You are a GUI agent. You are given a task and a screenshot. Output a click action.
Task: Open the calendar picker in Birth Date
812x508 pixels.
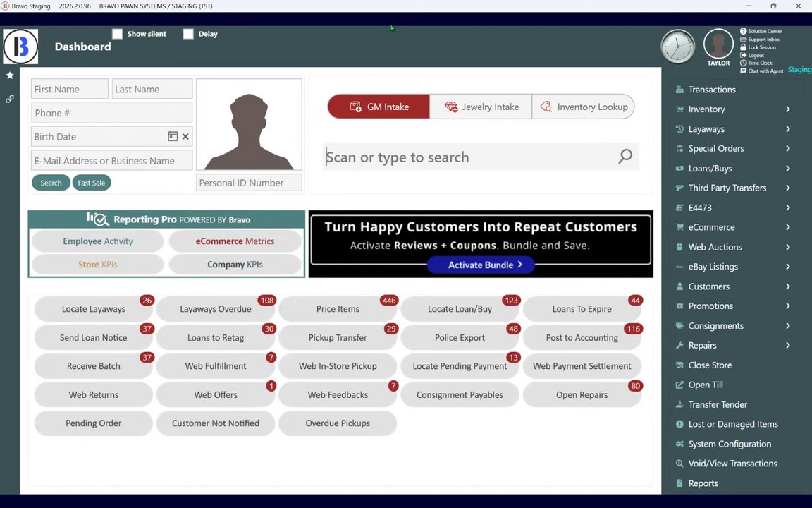pyautogui.click(x=173, y=136)
